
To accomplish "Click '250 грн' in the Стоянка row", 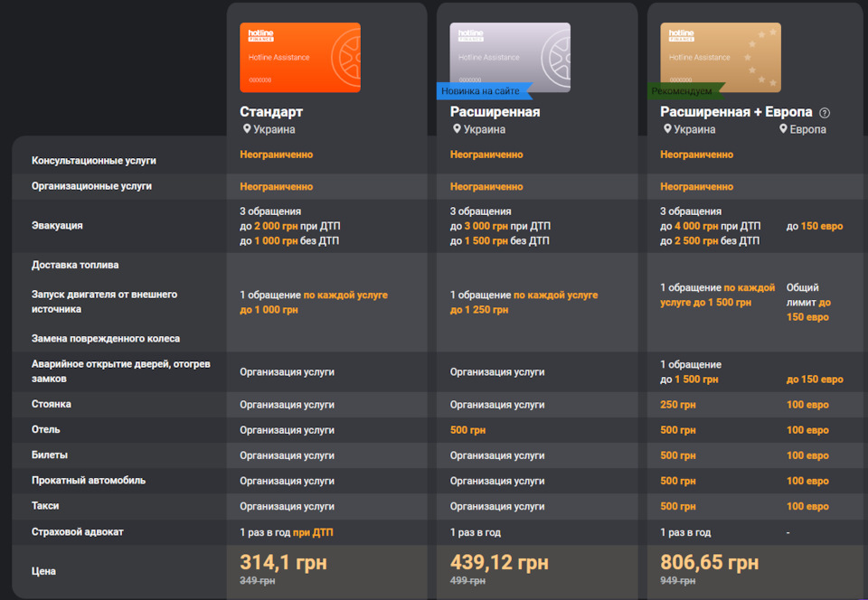I will tap(677, 405).
